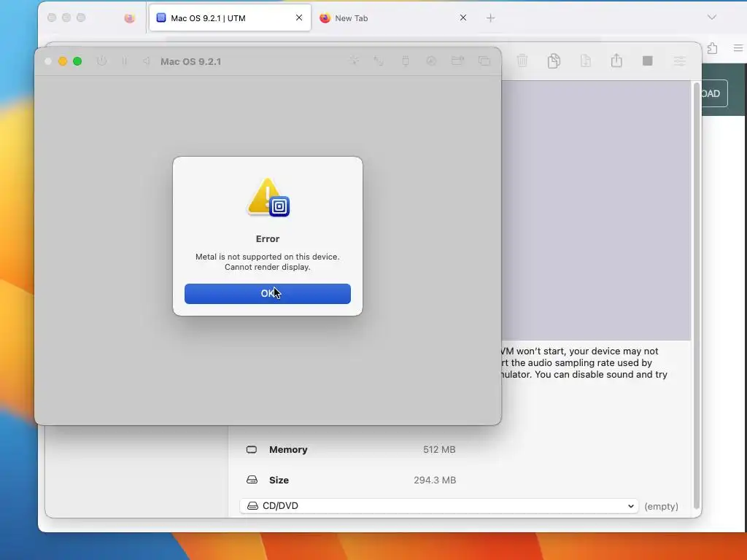
Task: Close the New Tab browser tab
Action: [463, 17]
